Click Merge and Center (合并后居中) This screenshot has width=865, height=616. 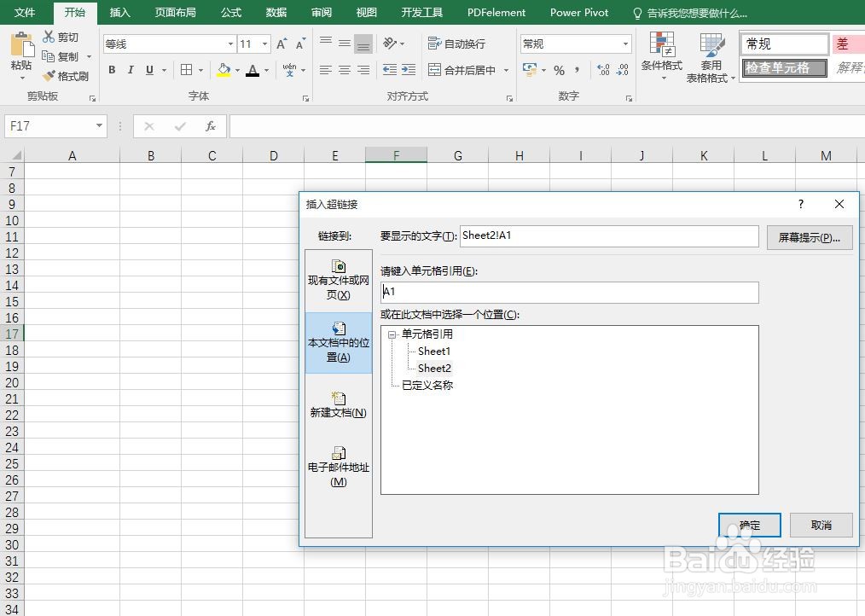click(462, 70)
